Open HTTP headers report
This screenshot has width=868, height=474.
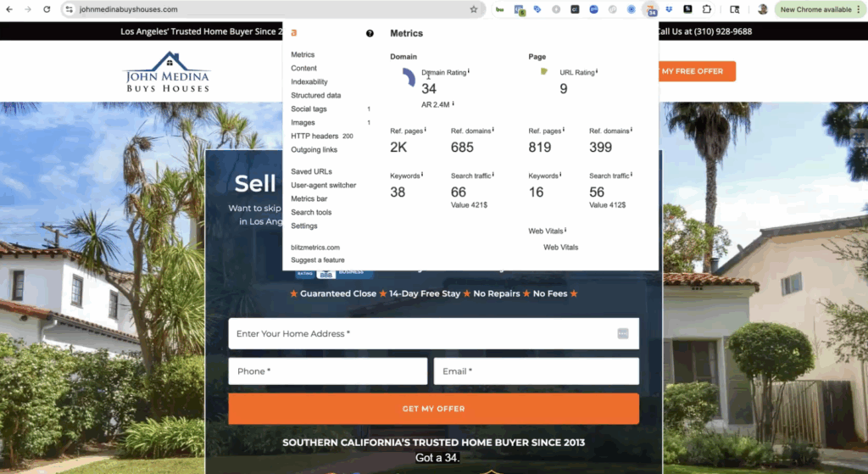pyautogui.click(x=314, y=137)
